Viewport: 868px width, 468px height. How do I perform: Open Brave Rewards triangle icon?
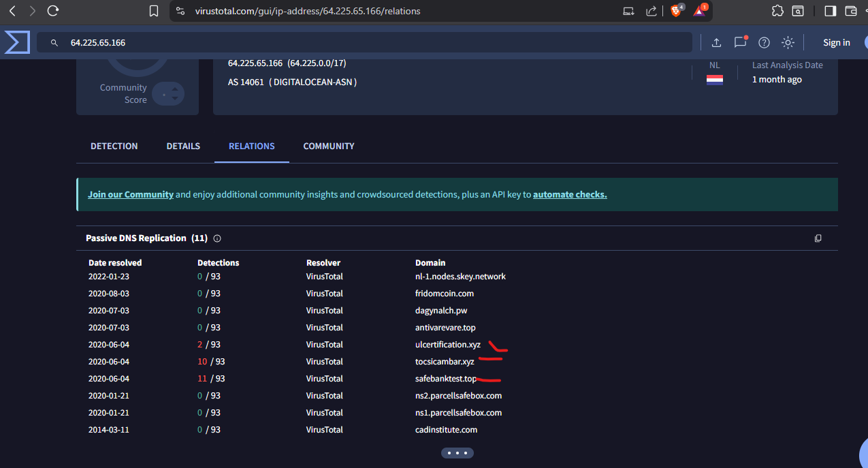click(701, 11)
